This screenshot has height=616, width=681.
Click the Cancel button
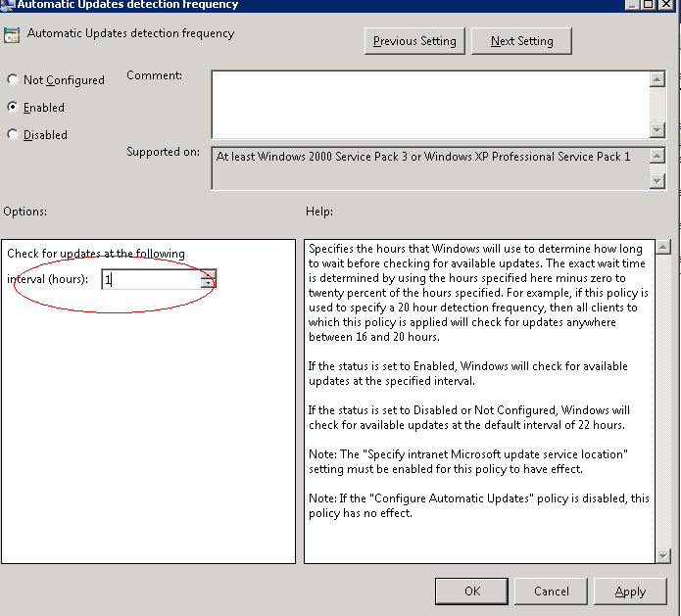tap(551, 592)
